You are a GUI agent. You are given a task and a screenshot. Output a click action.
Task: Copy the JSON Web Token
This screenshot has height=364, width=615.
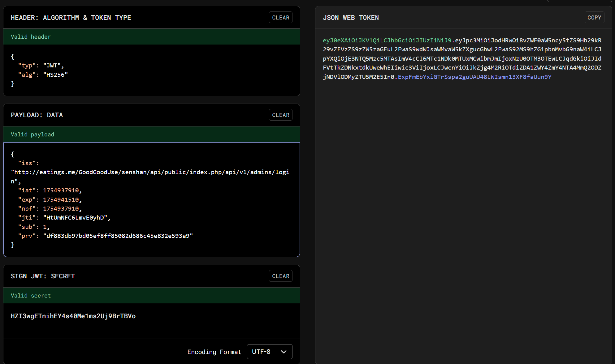(594, 18)
